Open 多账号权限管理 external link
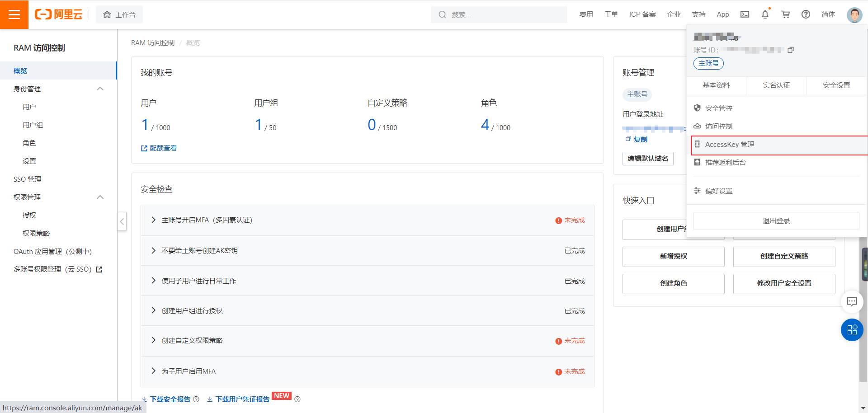Viewport: 868px width, 413px height. pyautogui.click(x=58, y=269)
